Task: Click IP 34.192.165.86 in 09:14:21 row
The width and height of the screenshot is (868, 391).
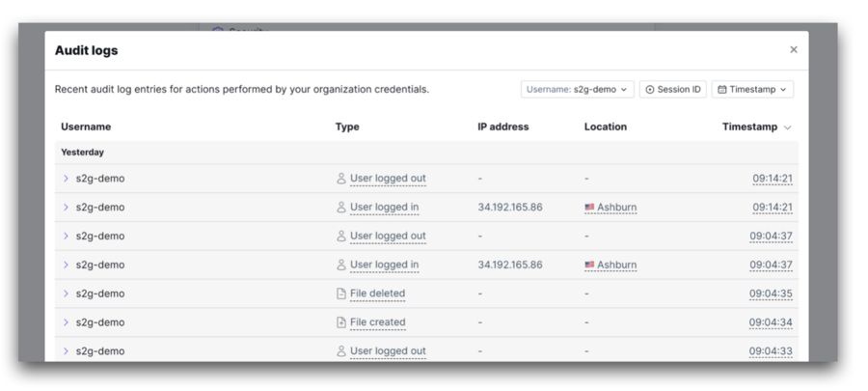Action: point(510,208)
